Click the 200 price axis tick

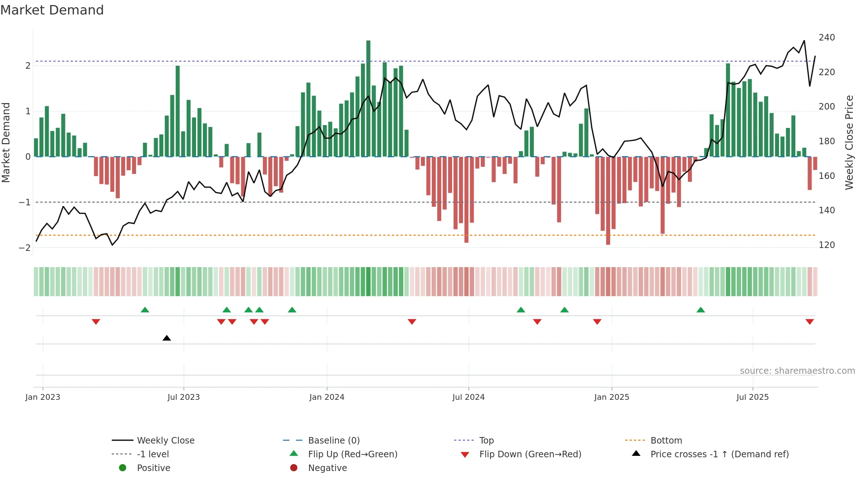click(827, 107)
